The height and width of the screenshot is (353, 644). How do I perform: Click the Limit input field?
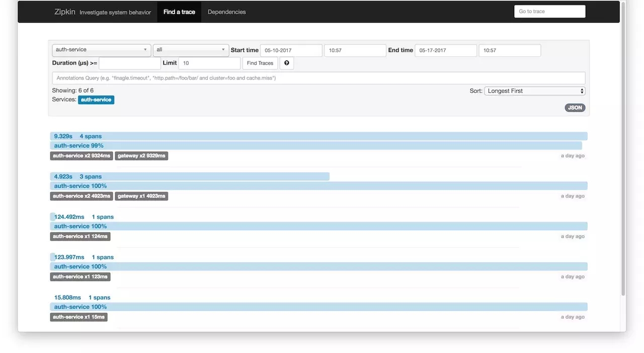coord(209,63)
